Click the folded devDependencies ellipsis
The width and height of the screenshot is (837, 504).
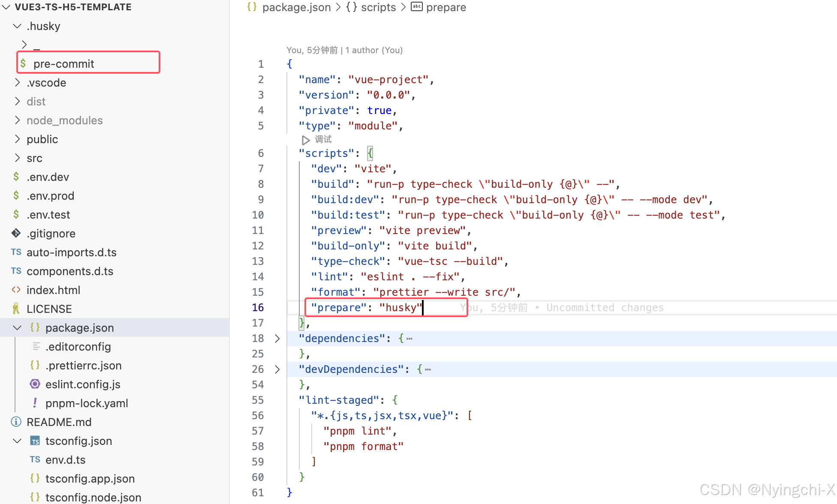click(x=428, y=369)
